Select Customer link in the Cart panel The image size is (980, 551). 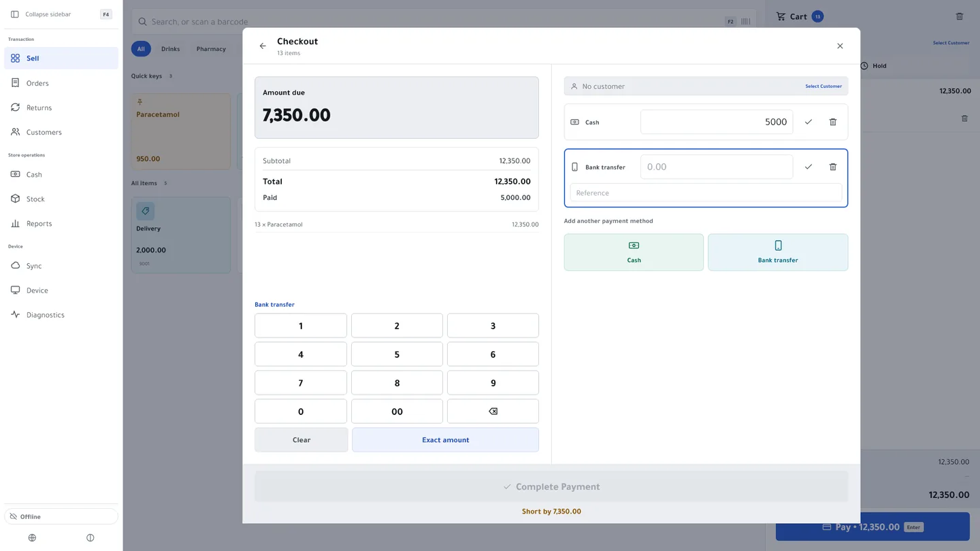click(x=951, y=43)
